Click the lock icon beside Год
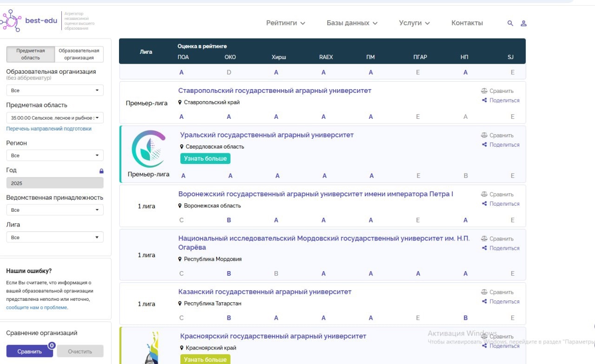Viewport: 595px width, 364px height. click(101, 171)
